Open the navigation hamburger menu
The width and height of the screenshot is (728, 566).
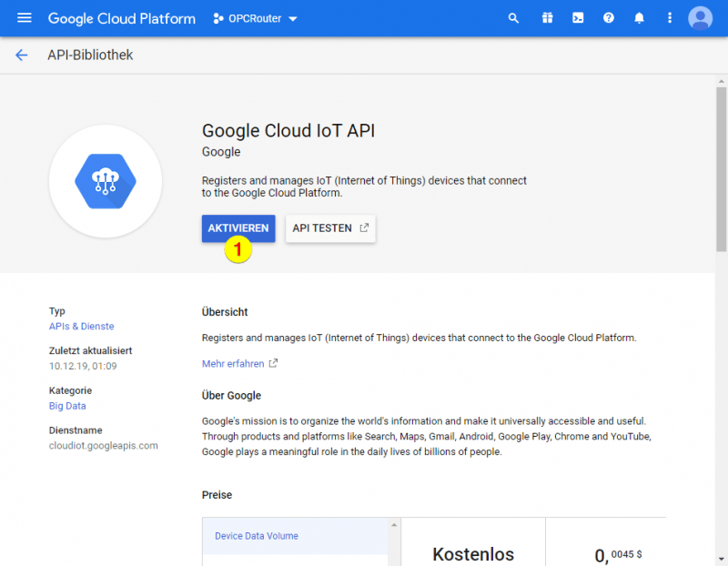pos(24,18)
